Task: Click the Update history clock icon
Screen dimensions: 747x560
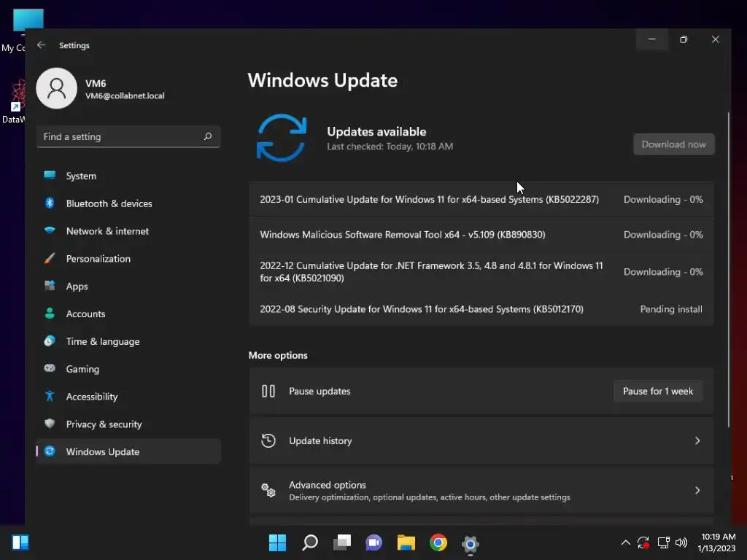Action: coord(268,440)
